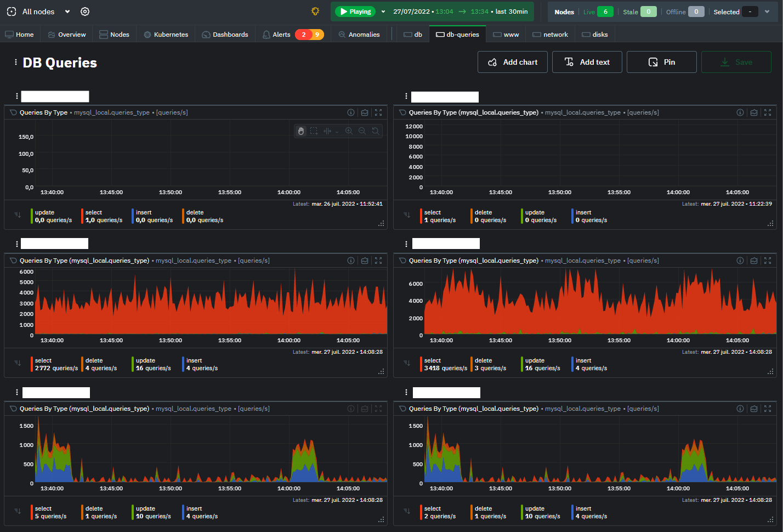Open dropdown arrow next to Playing
Screen dimensions: 783x532
[383, 12]
